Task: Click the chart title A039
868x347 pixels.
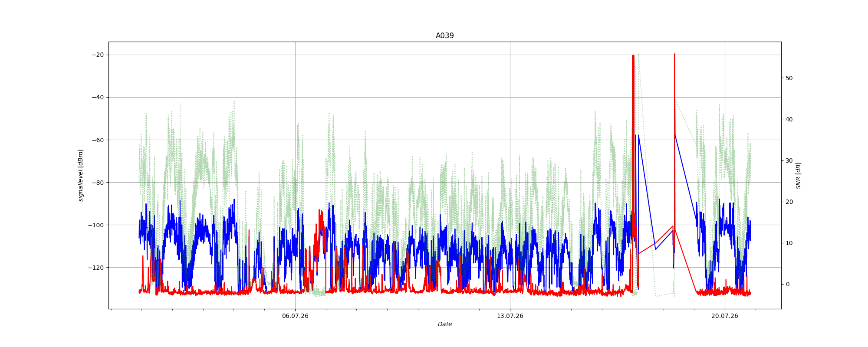Action: 444,36
